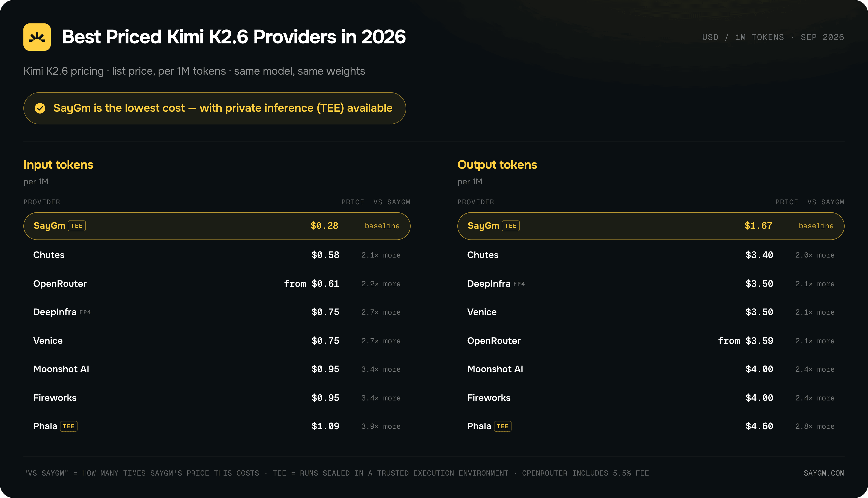Click '3.9× more' in the Phala input row

click(x=381, y=427)
